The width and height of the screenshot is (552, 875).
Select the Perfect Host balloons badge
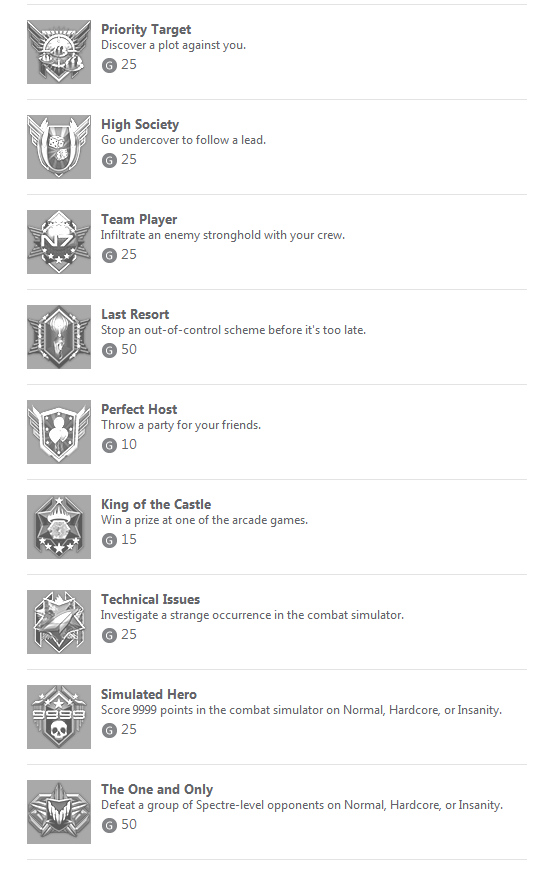coord(59,431)
